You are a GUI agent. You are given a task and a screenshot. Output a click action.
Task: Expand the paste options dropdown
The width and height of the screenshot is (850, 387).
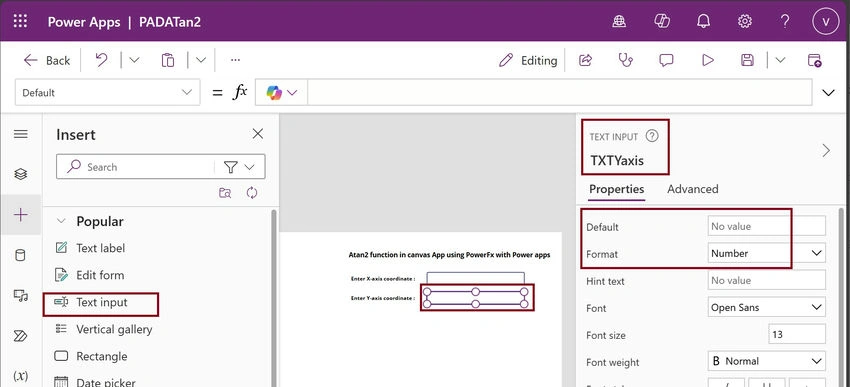pyautogui.click(x=201, y=60)
